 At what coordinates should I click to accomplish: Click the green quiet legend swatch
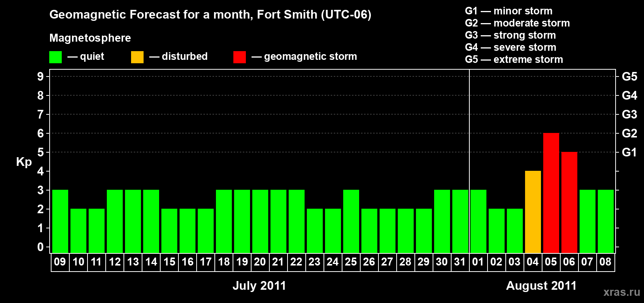coord(55,57)
